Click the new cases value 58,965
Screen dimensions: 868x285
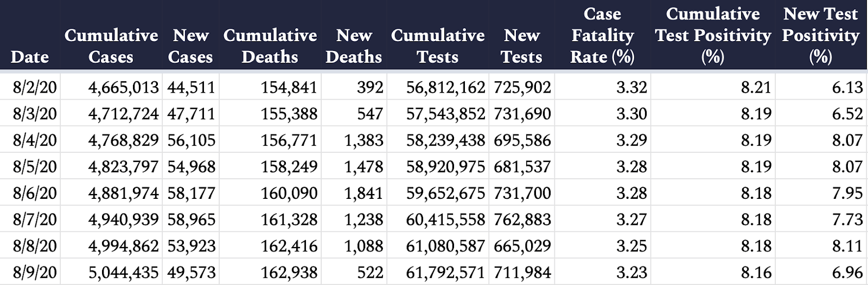(x=192, y=219)
